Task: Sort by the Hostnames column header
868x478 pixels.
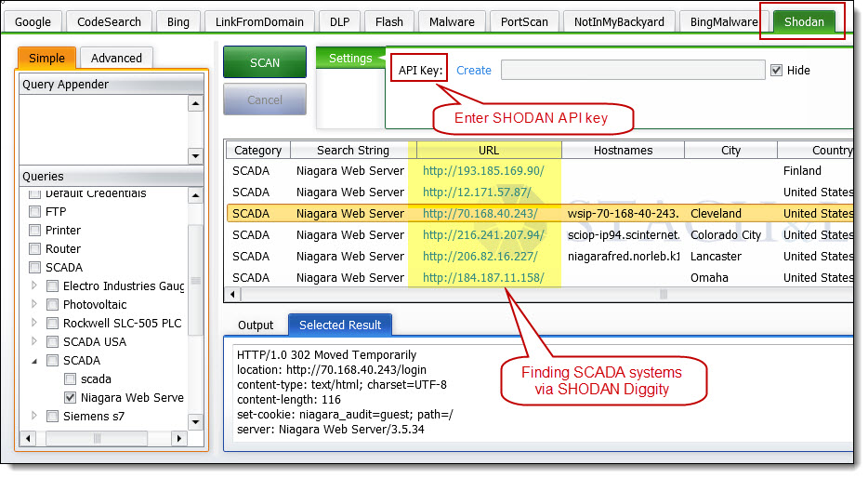Action: (624, 150)
